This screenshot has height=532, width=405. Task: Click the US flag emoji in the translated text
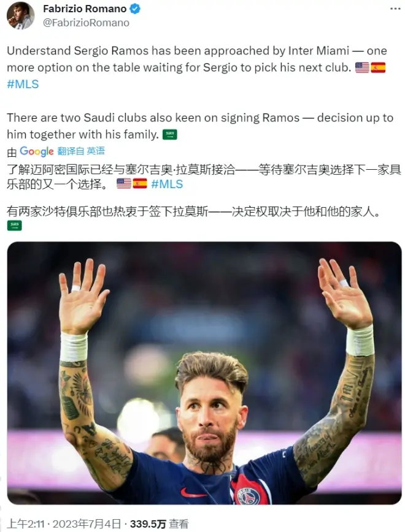click(124, 183)
